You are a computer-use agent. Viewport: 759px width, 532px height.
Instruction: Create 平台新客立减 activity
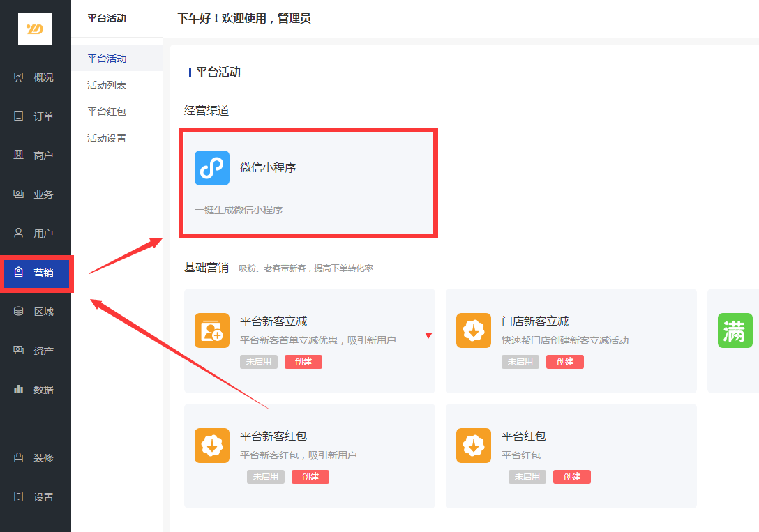(x=303, y=362)
